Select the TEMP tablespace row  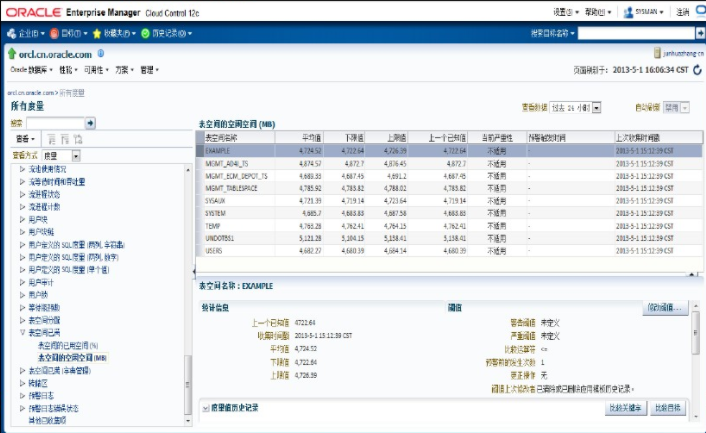point(449,226)
